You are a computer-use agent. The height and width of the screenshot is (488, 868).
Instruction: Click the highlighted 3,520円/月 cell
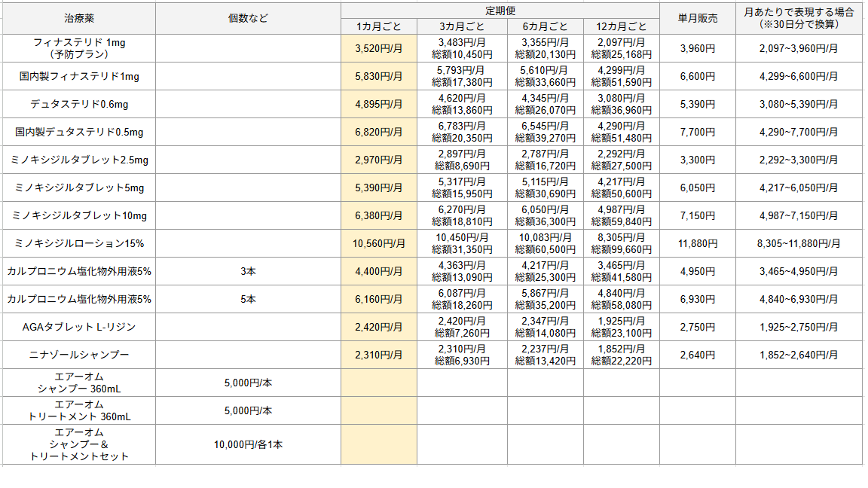[x=379, y=49]
